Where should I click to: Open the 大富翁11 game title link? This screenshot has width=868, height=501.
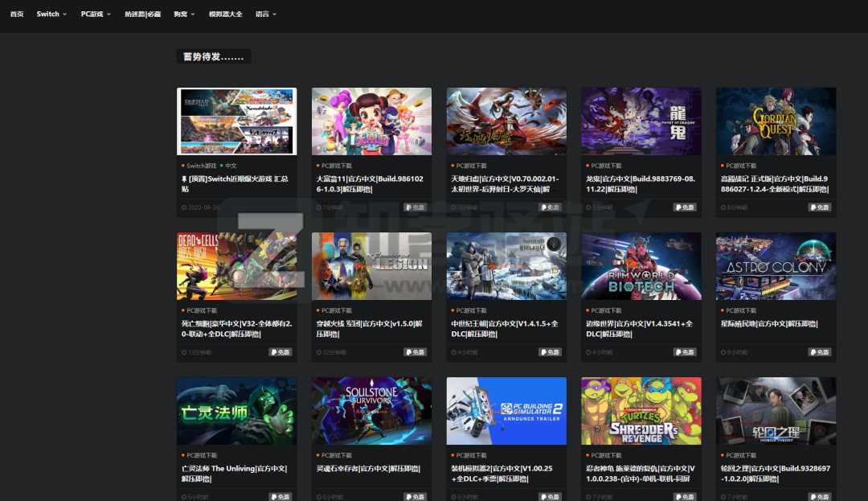371,184
